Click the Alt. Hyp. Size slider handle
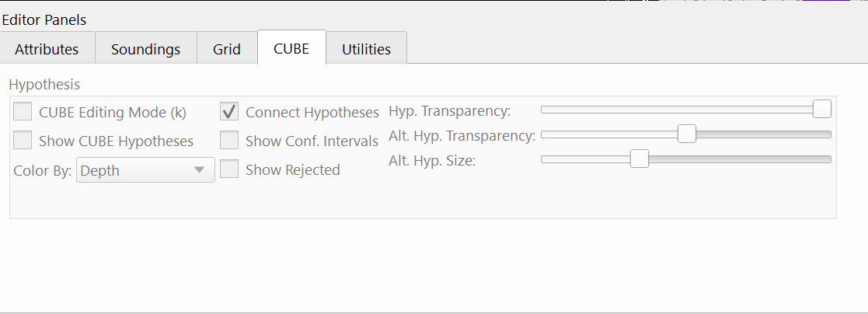Screen dimensions: 868x314 [x=639, y=159]
